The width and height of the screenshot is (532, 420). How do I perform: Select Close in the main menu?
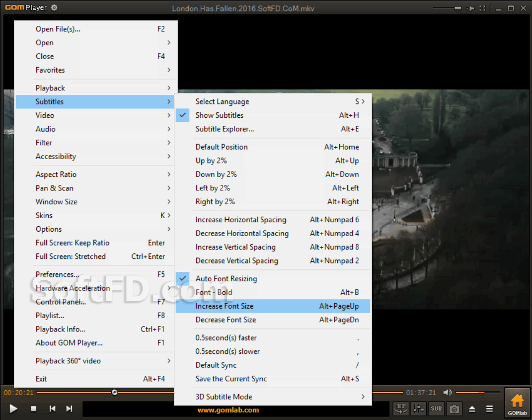click(95, 56)
